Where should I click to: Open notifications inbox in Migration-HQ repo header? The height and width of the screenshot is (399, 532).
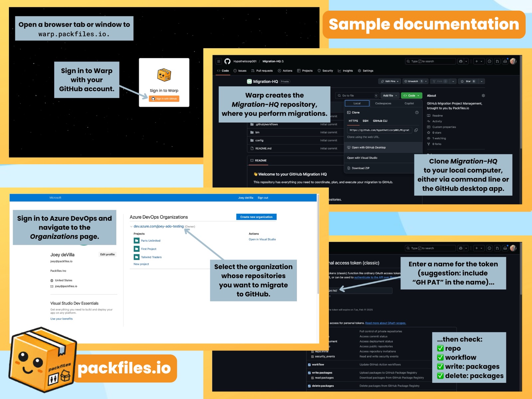click(x=505, y=61)
